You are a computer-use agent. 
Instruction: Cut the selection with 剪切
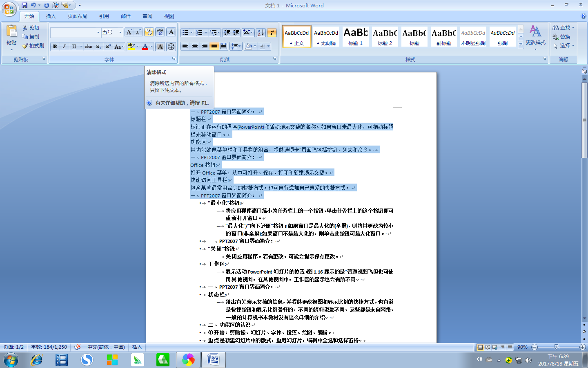click(31, 28)
